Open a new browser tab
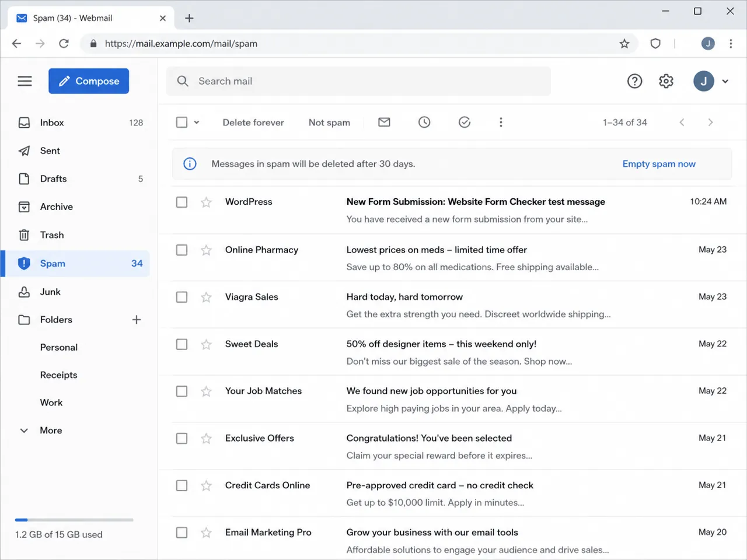The height and width of the screenshot is (560, 747). (189, 18)
